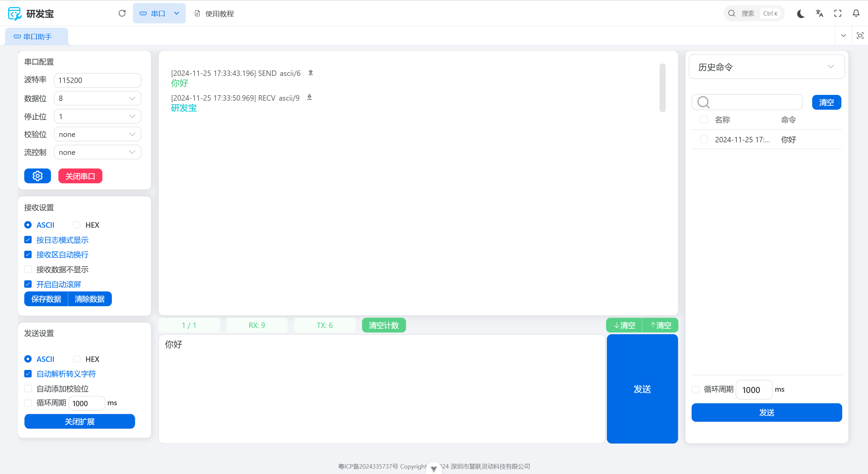Select the 串口助手 tab
Image resolution: width=868 pixels, height=474 pixels.
click(x=37, y=37)
